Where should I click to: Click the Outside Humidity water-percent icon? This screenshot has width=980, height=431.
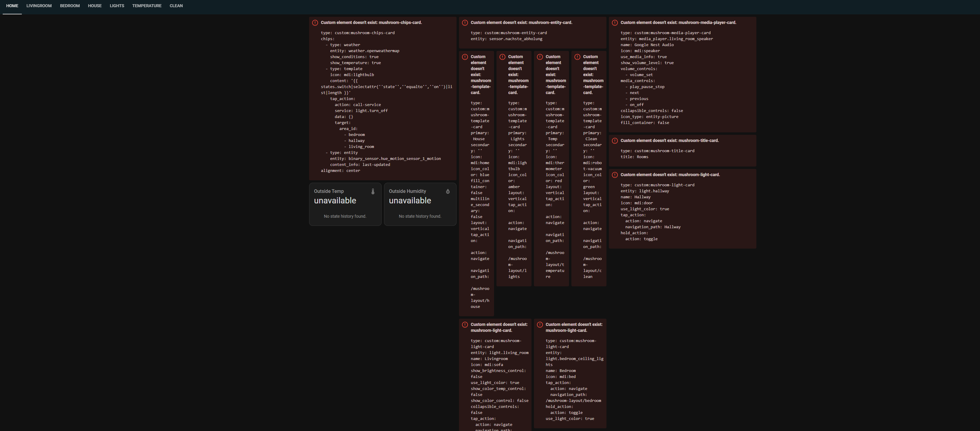pyautogui.click(x=448, y=192)
